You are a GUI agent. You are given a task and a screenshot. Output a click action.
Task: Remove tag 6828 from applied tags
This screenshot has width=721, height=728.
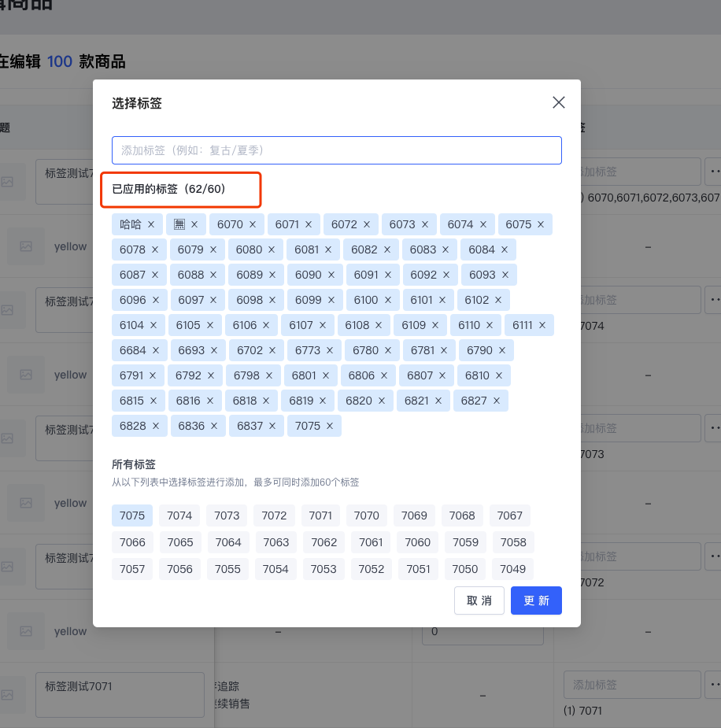tap(155, 426)
